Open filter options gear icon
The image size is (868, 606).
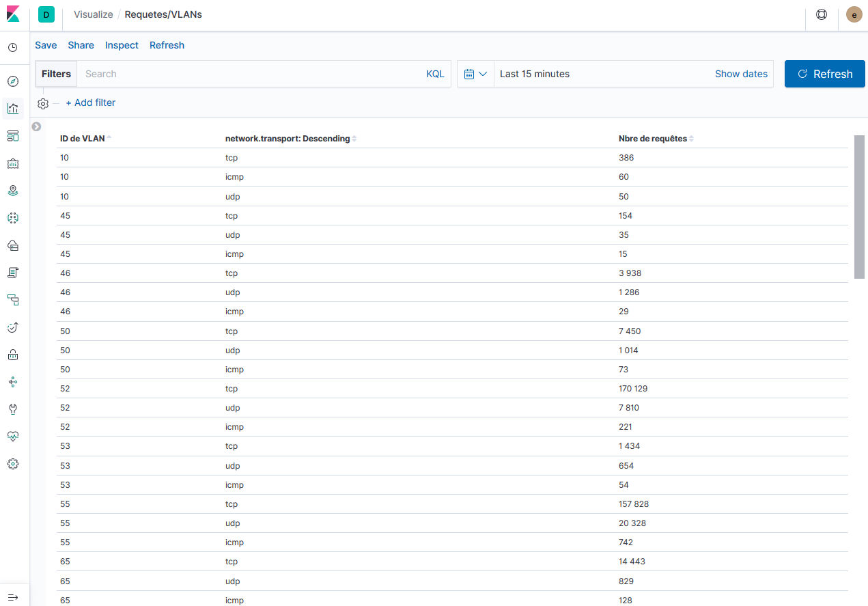click(x=43, y=103)
